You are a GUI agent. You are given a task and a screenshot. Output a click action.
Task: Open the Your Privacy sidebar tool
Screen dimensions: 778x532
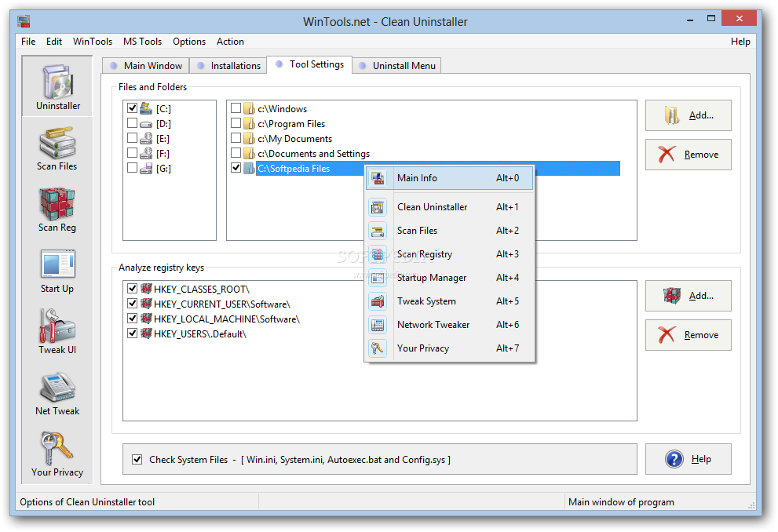tap(57, 454)
